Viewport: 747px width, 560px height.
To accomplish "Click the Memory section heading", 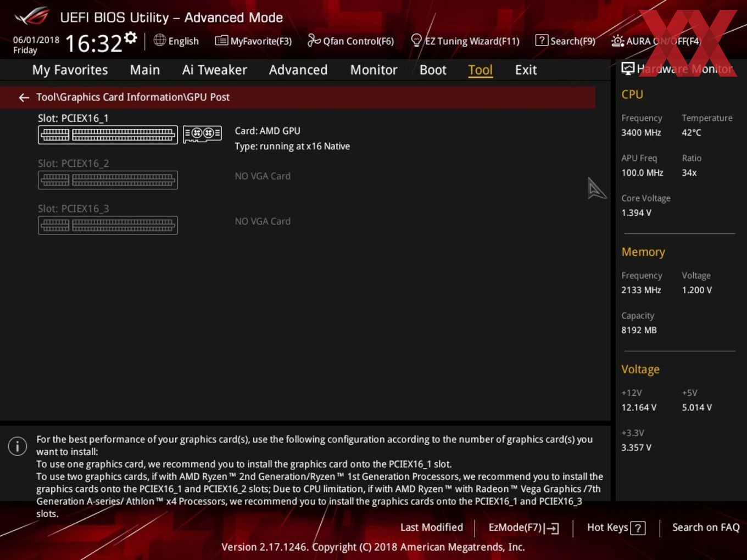I will coord(643,252).
